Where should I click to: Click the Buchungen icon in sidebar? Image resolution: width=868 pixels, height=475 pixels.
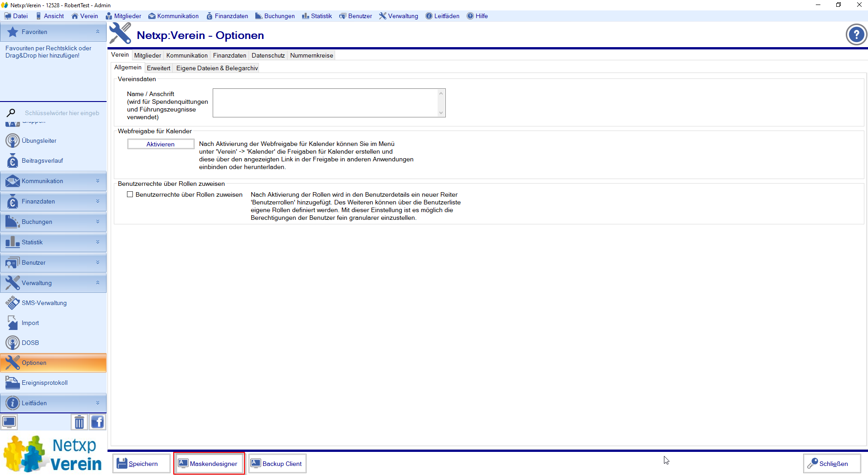(x=12, y=222)
